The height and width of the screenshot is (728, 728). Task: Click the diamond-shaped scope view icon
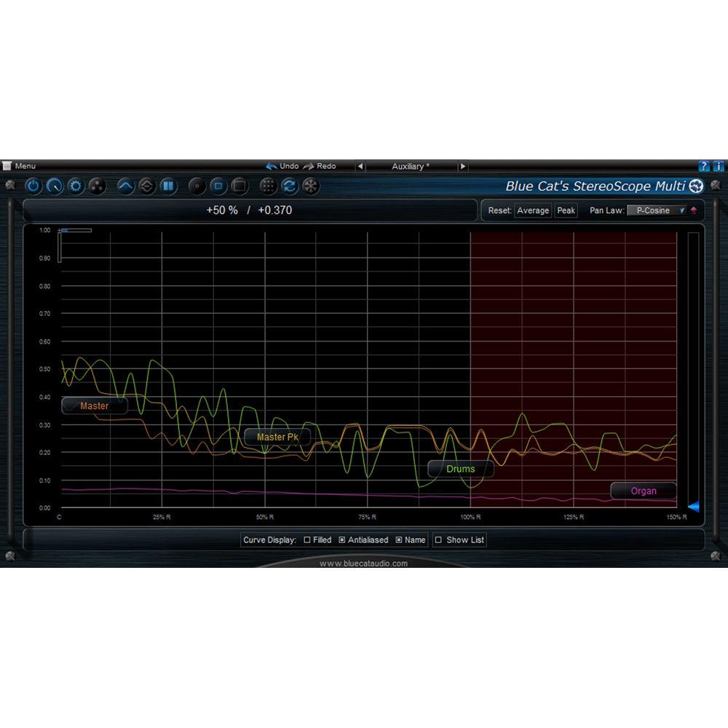click(148, 186)
